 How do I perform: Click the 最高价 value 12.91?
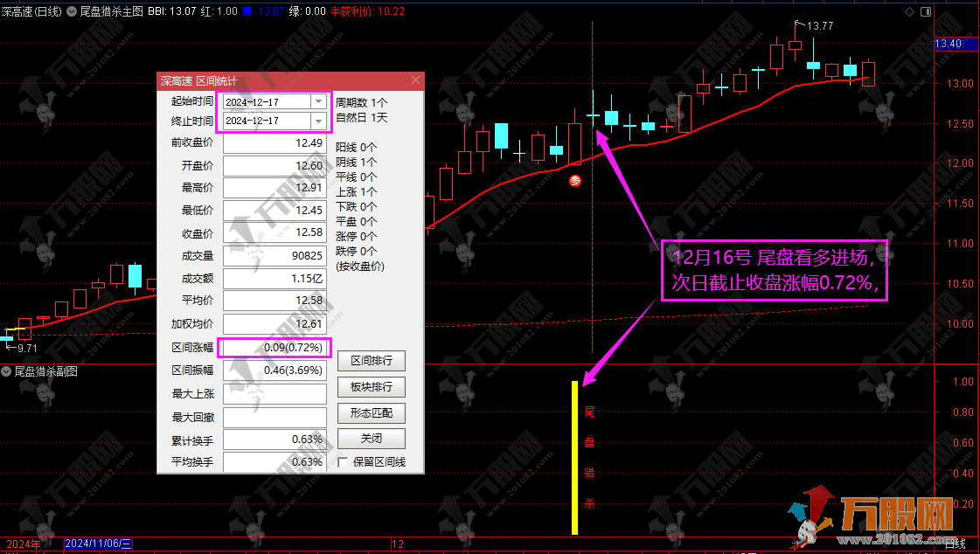(275, 187)
